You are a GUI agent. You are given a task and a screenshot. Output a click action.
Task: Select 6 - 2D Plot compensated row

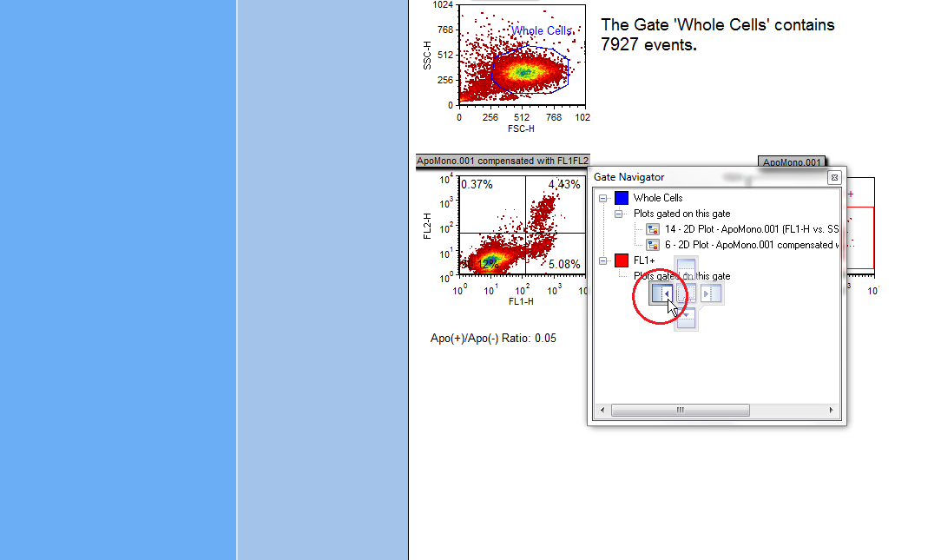tap(752, 245)
